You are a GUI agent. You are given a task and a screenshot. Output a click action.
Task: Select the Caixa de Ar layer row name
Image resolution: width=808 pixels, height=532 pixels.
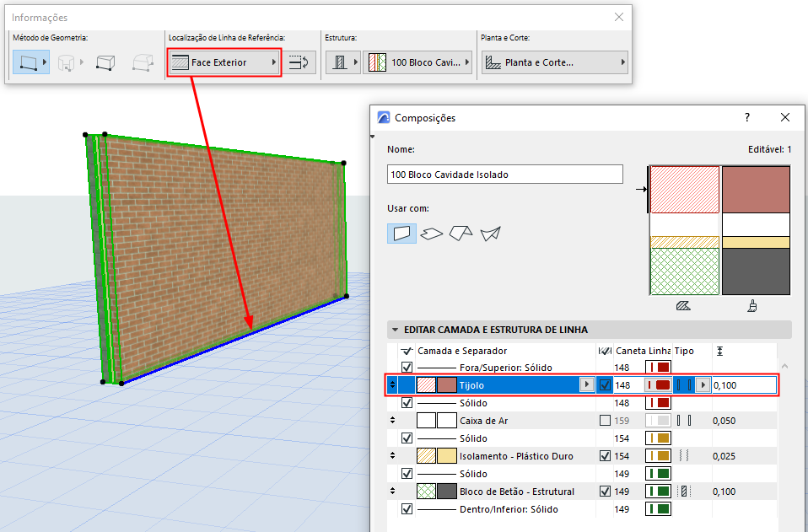[483, 421]
